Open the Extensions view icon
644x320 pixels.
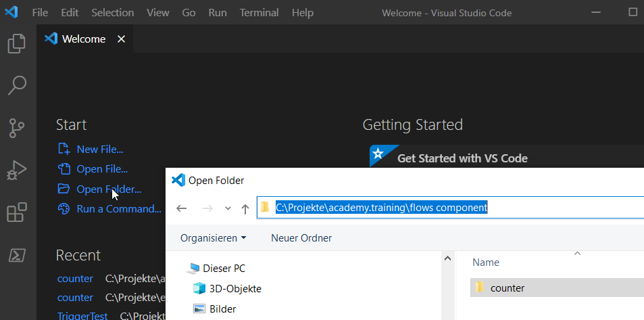17,212
